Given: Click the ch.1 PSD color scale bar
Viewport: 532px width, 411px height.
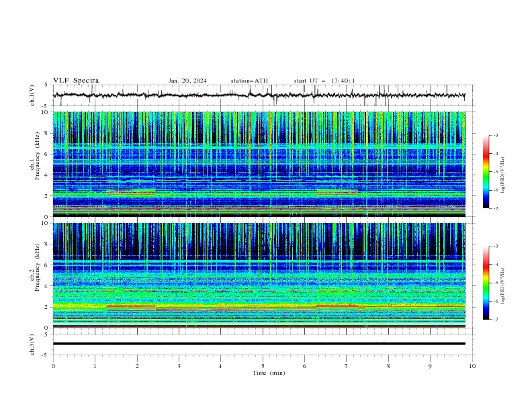Looking at the screenshot, I should point(486,172).
